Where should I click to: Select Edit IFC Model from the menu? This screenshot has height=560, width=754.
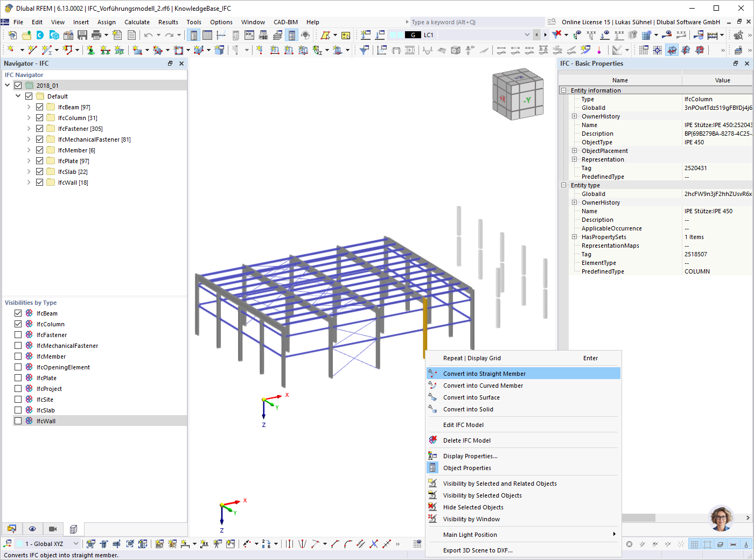464,425
